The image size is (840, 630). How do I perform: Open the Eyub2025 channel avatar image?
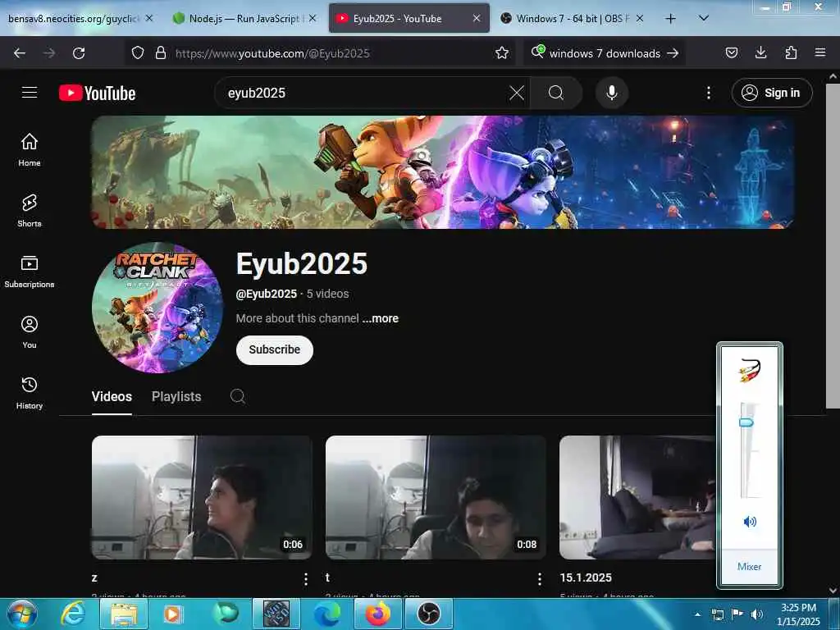157,308
